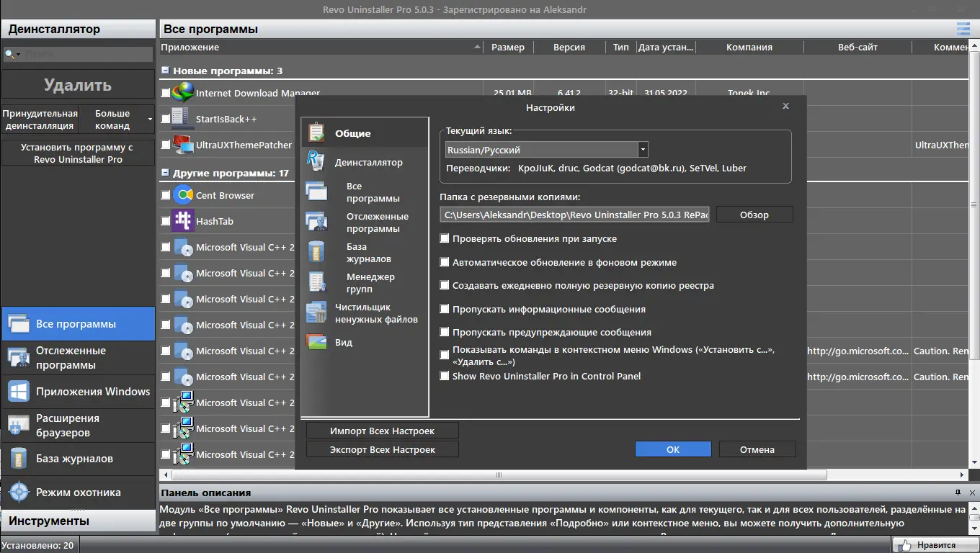Viewport: 980px width, 553px height.
Task: Open Отслеженные программы icon in main sidebar
Action: [x=18, y=357]
